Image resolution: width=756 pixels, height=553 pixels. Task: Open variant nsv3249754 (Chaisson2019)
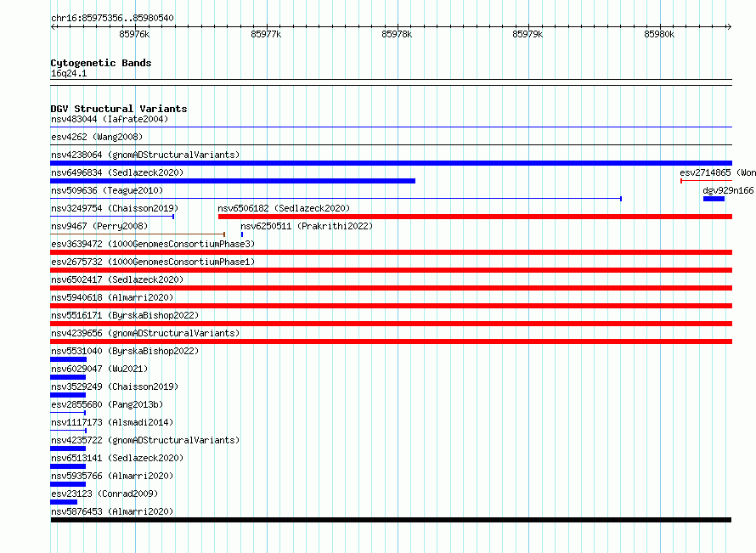(115, 208)
